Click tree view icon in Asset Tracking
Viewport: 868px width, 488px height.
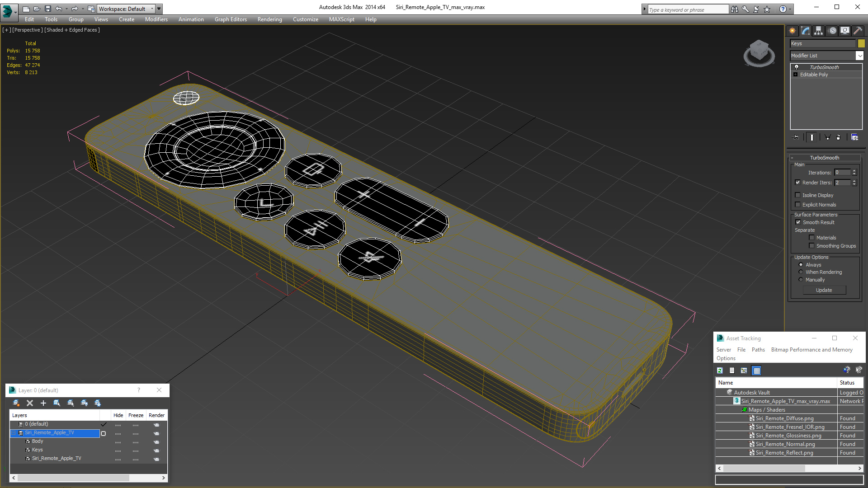point(744,371)
